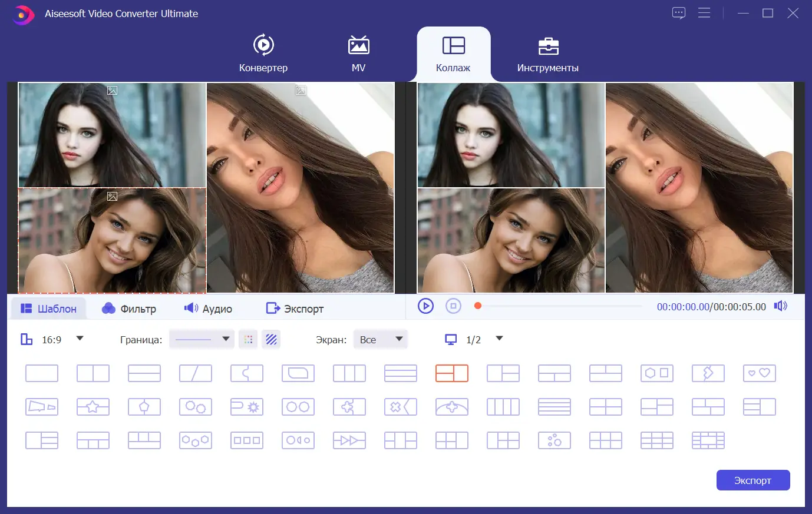Click the border pattern hatch icon
The height and width of the screenshot is (514, 812).
(x=271, y=339)
